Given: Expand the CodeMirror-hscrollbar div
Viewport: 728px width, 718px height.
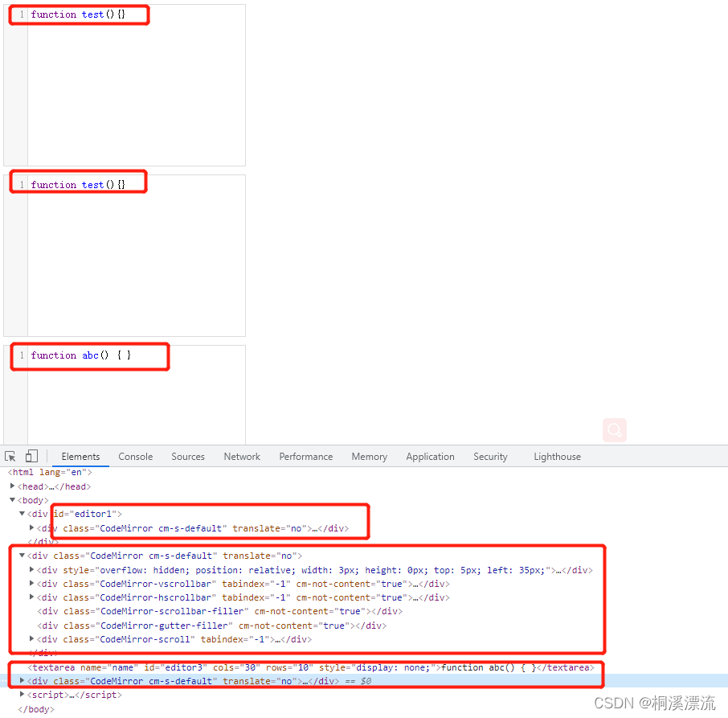Looking at the screenshot, I should pyautogui.click(x=31, y=597).
